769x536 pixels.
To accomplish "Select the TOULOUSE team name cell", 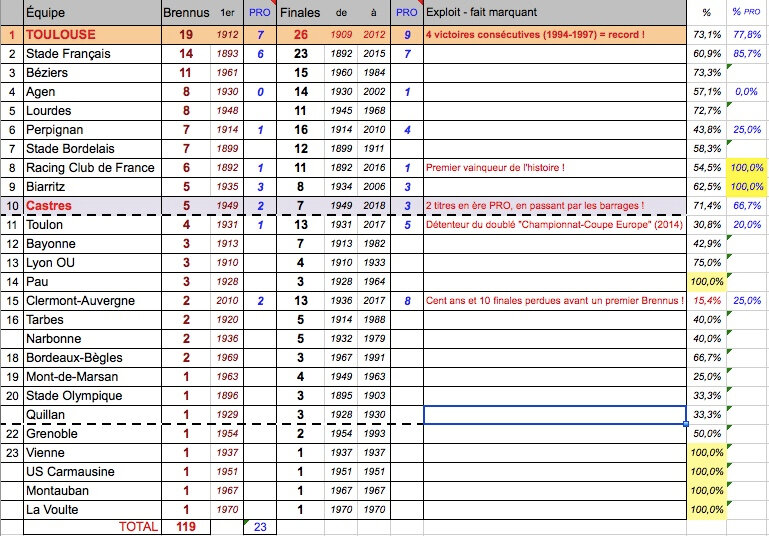I will pyautogui.click(x=92, y=35).
